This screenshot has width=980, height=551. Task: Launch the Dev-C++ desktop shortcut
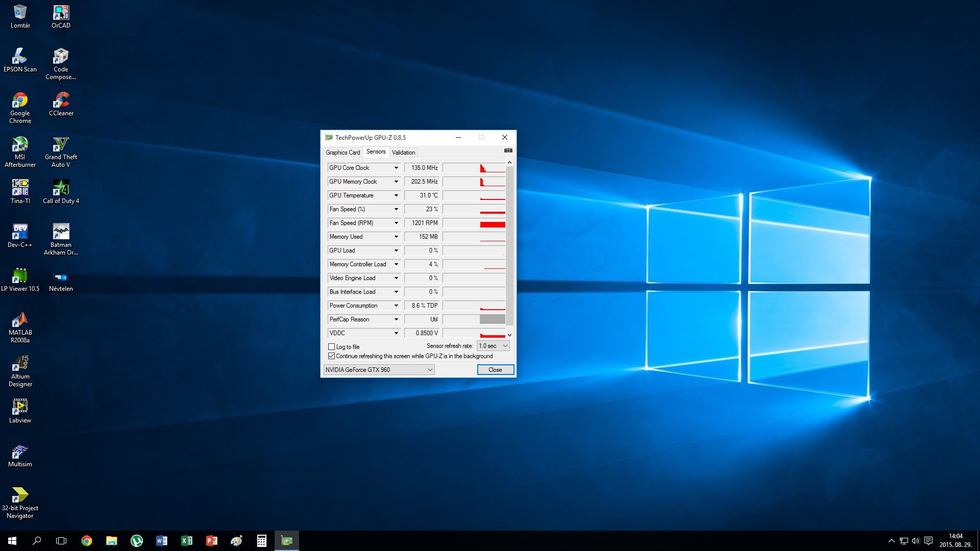(20, 236)
